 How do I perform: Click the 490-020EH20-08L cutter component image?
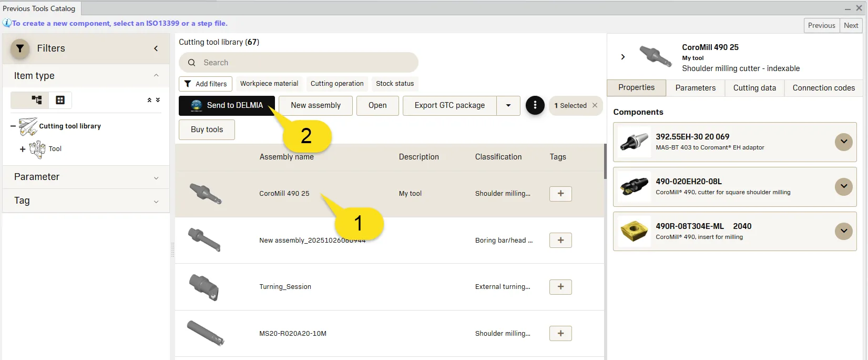[635, 187]
